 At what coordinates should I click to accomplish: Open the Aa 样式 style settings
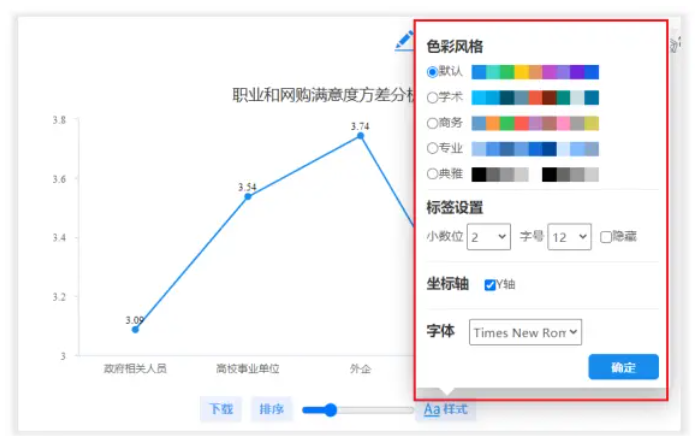tap(445, 409)
